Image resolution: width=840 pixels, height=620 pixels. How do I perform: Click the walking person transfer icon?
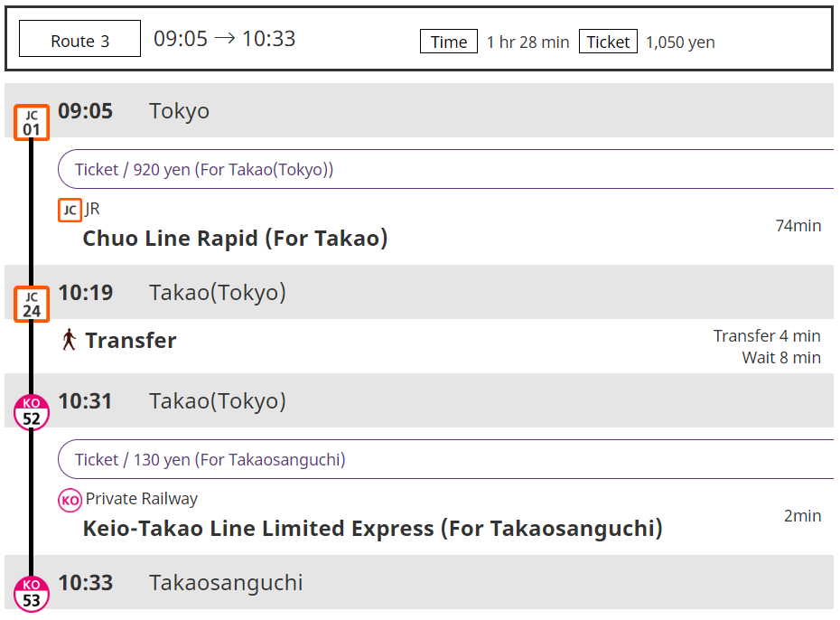pos(69,341)
